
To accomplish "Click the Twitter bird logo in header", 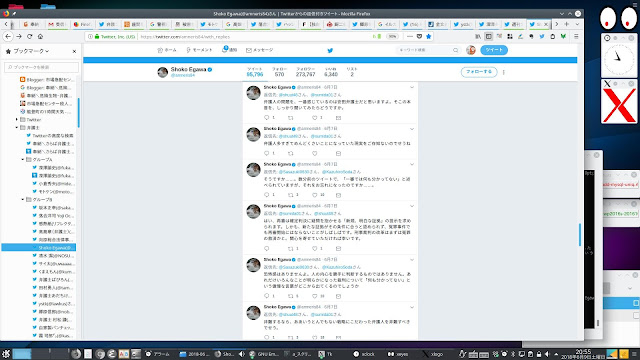I will pyautogui.click(x=330, y=50).
